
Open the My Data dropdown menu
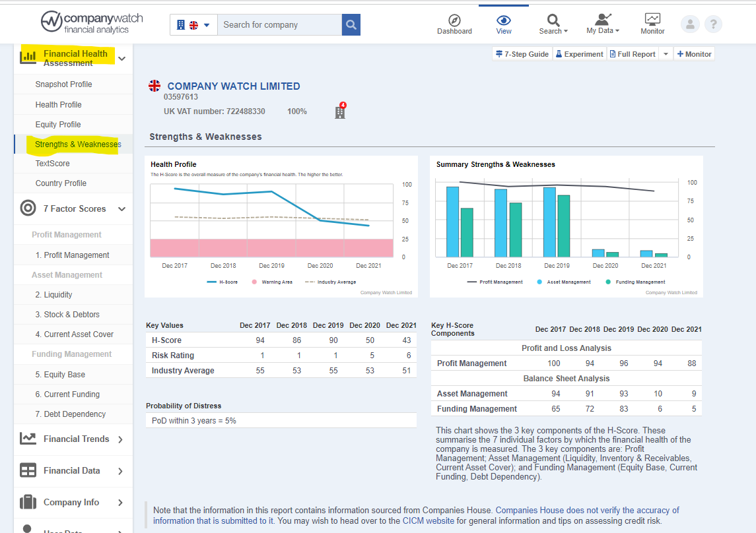(x=602, y=24)
